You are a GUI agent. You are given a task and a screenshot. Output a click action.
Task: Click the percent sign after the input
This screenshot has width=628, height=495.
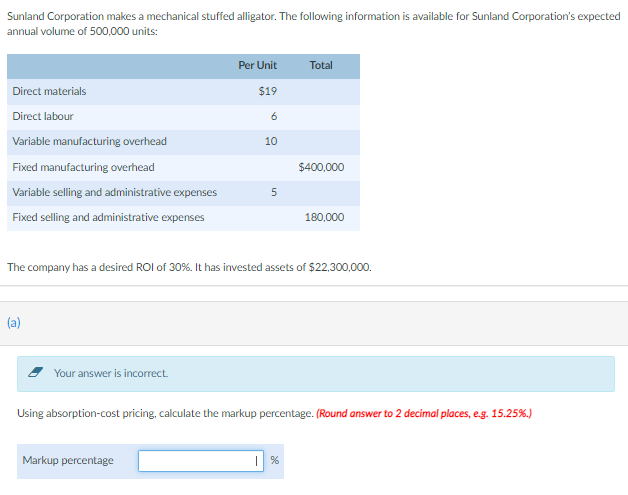(274, 460)
